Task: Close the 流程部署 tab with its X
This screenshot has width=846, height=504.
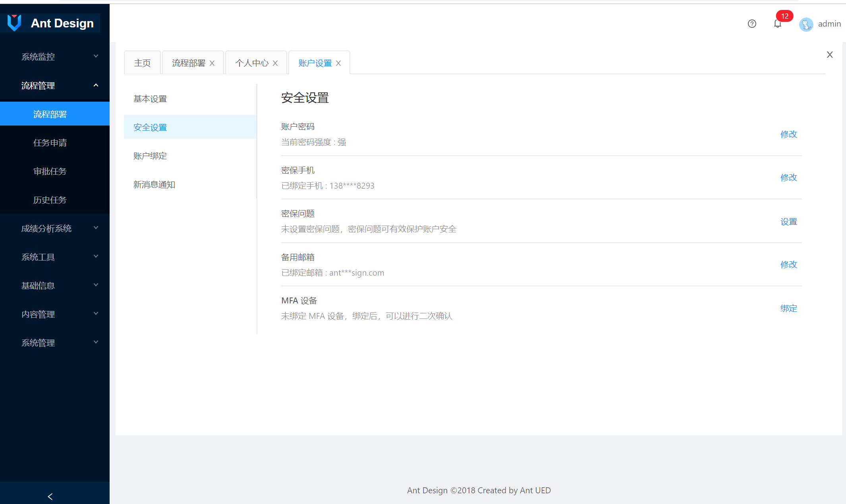Action: 212,63
